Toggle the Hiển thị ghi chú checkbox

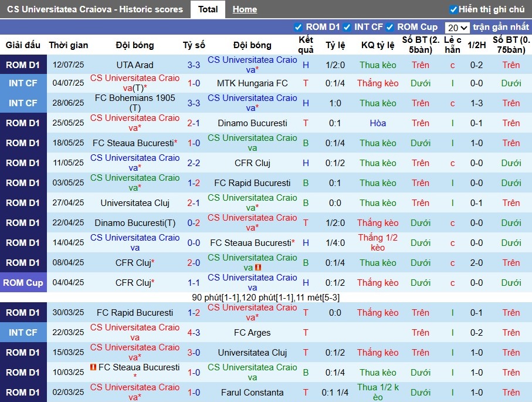tap(453, 9)
